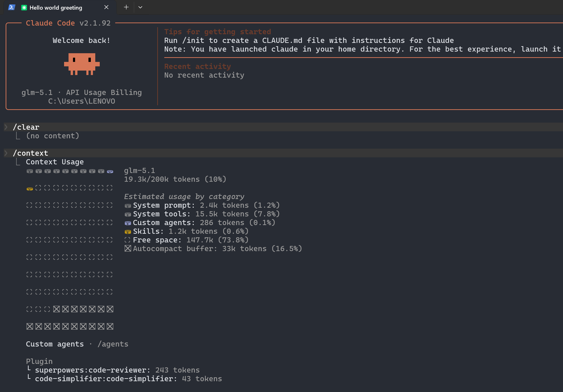Click the System tools 15.5k tokens text
Viewport: 563px width, 392px height.
tap(206, 214)
